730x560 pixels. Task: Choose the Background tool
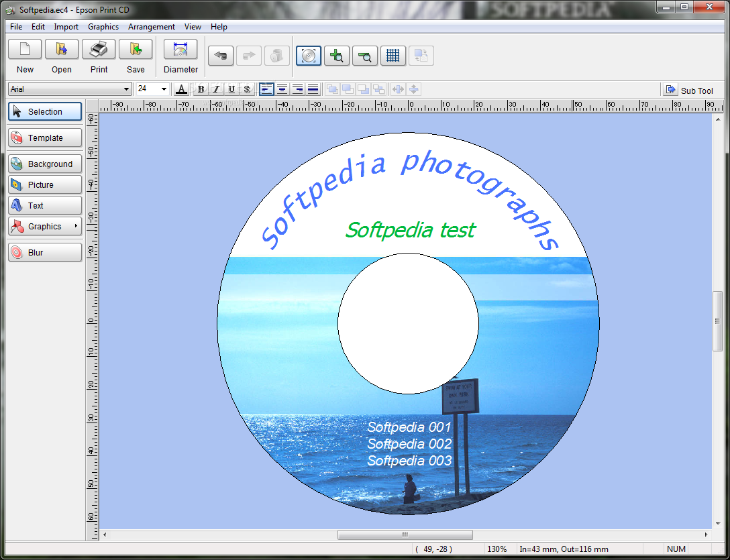[45, 164]
